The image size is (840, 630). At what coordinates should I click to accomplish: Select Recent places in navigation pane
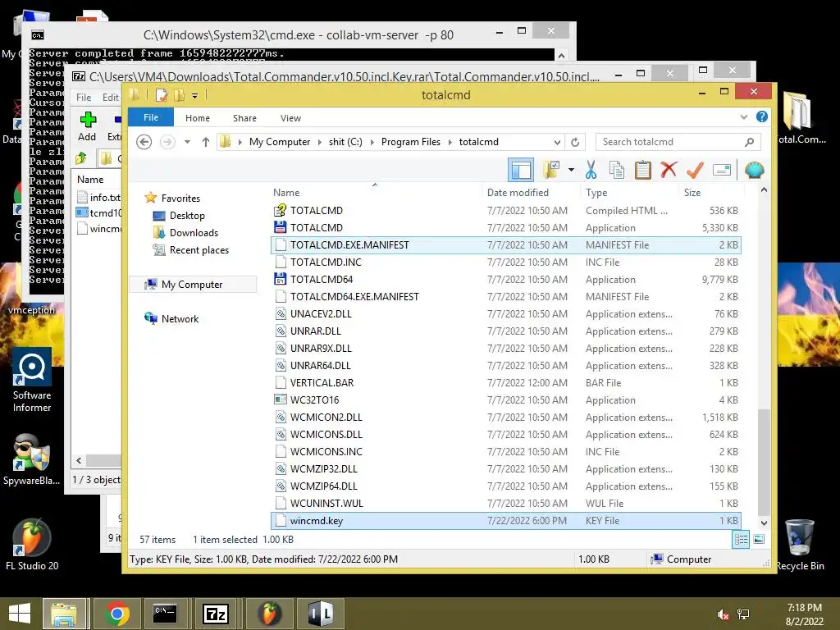pos(199,250)
